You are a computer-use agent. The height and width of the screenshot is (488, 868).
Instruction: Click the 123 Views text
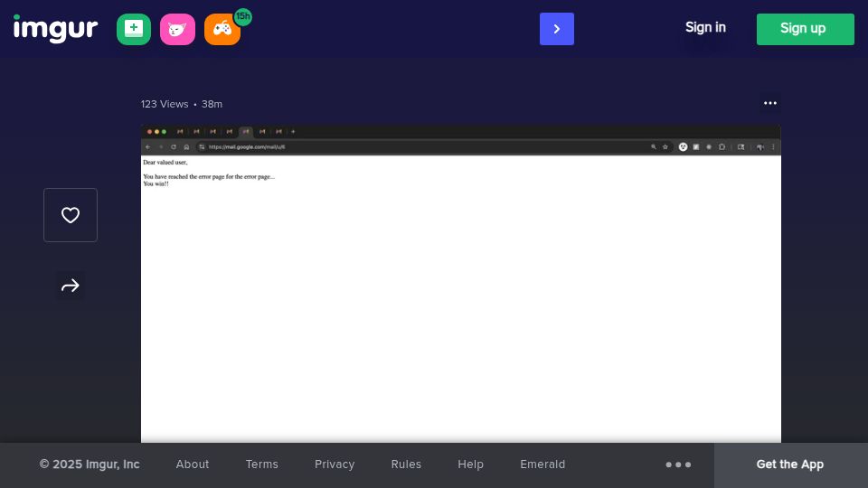coord(165,104)
